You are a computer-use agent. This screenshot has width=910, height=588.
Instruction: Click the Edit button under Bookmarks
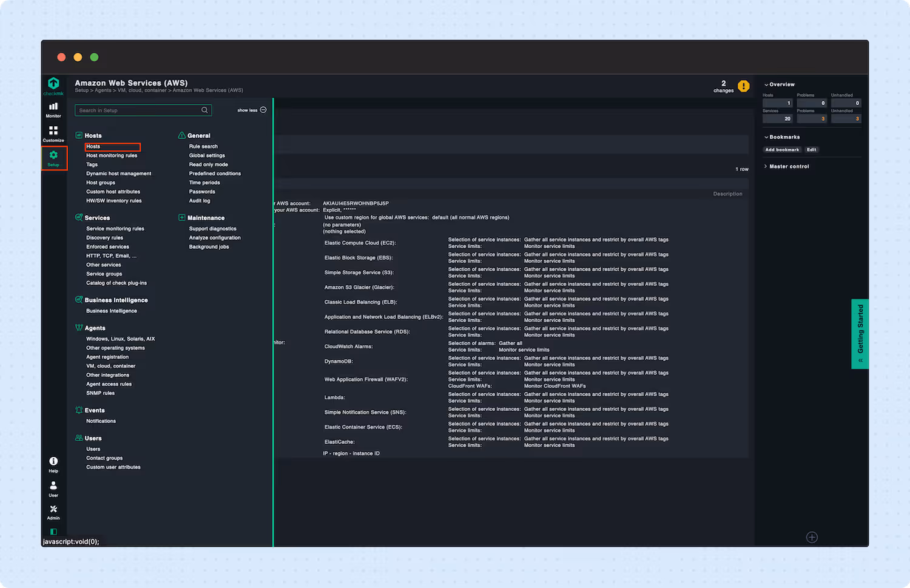812,149
